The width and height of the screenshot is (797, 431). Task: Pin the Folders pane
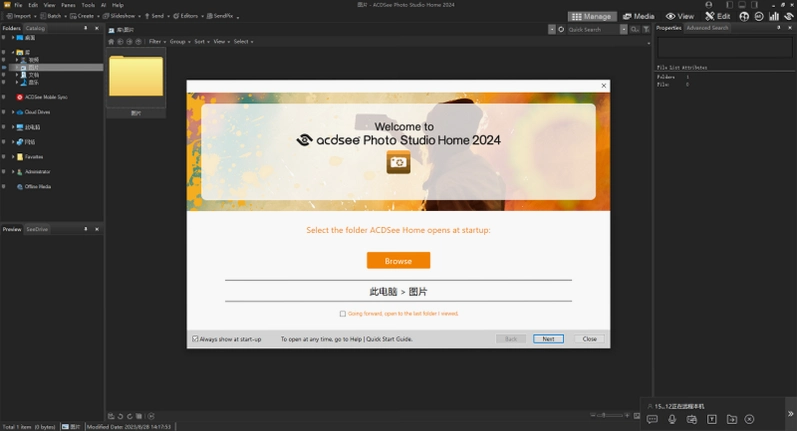coord(85,28)
